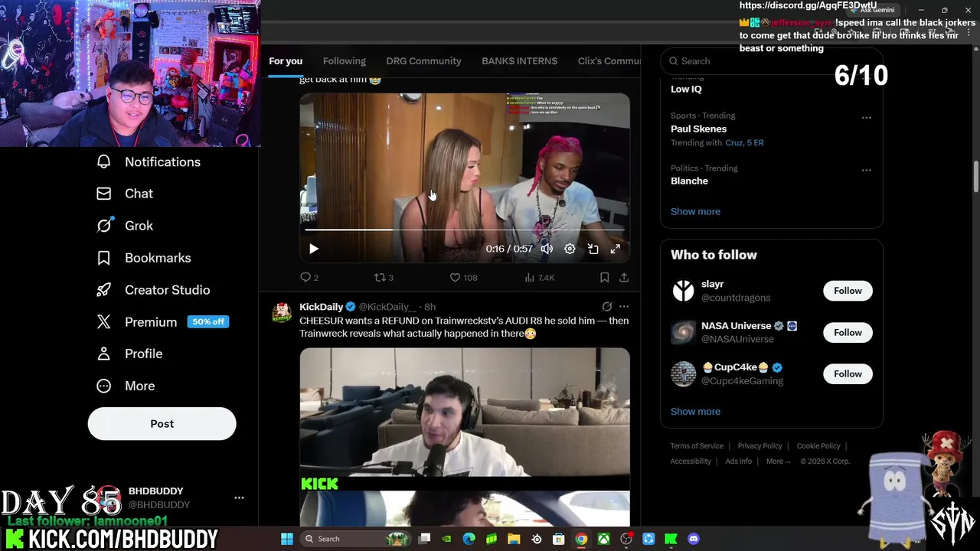
Task: Like the post with 108 likes
Action: 463,277
